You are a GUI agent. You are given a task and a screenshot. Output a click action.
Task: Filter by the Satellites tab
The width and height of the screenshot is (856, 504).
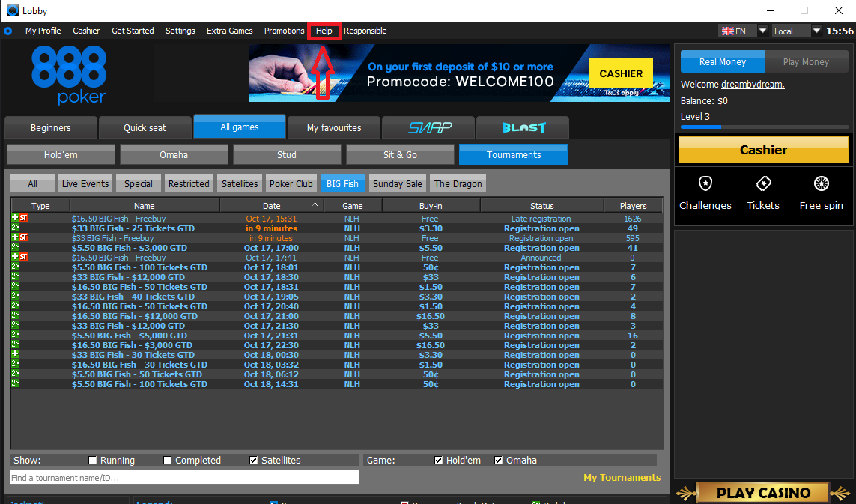(x=240, y=184)
